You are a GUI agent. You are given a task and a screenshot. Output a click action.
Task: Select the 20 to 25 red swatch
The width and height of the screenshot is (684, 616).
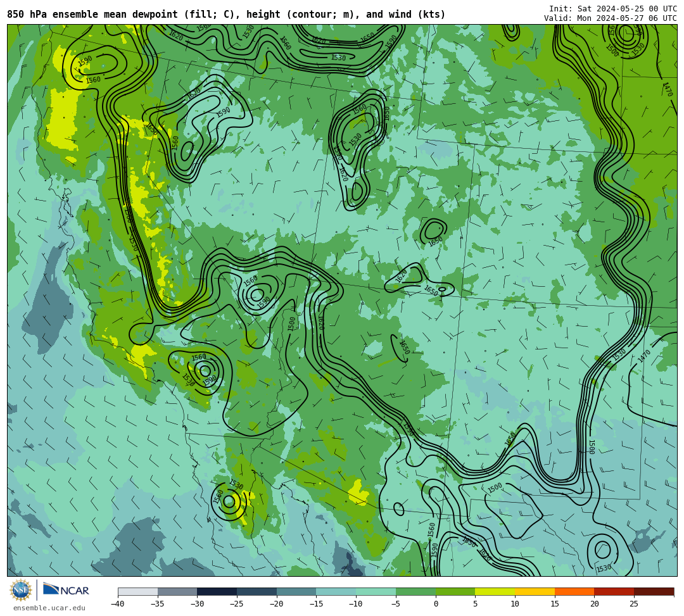pyautogui.click(x=614, y=591)
